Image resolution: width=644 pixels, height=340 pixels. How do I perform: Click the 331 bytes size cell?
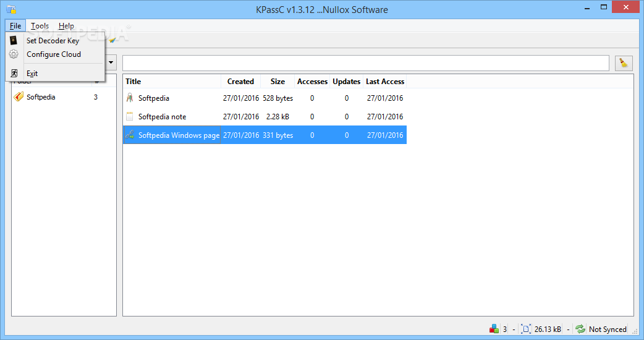click(278, 135)
